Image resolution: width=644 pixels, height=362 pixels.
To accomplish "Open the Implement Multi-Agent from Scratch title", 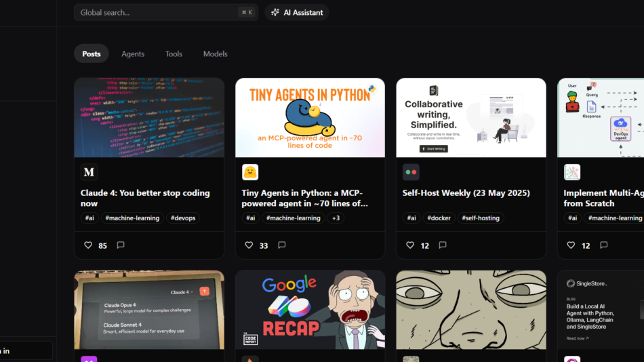I will [x=604, y=198].
